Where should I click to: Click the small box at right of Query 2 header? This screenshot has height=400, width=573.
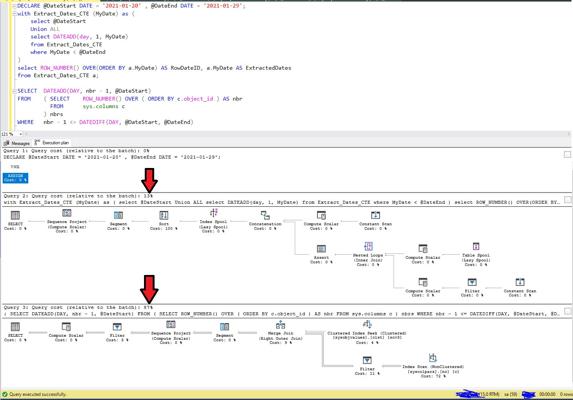point(567,199)
